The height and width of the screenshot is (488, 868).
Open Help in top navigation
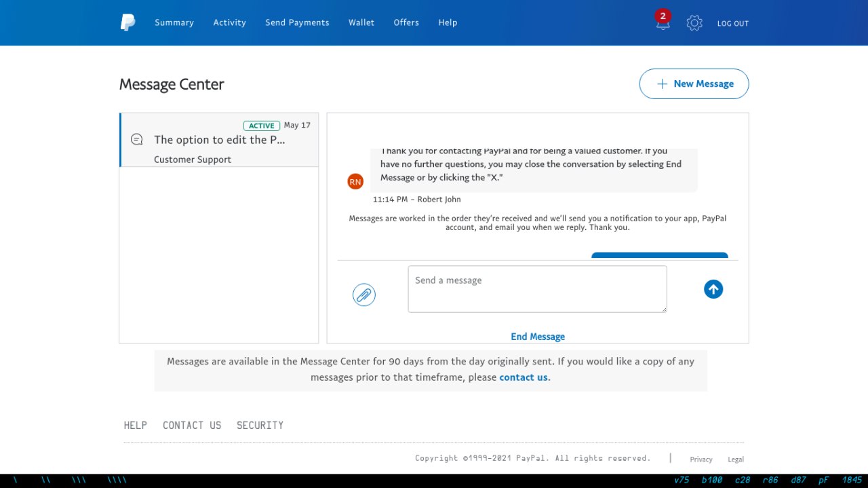click(x=448, y=22)
